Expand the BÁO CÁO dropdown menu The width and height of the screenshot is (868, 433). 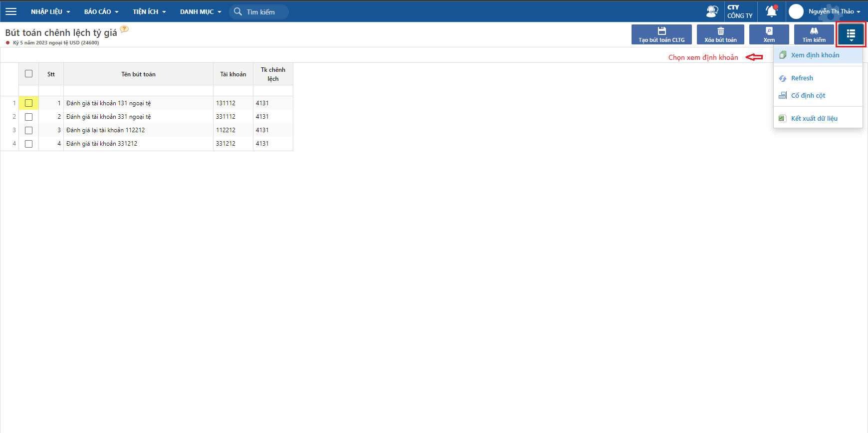101,11
